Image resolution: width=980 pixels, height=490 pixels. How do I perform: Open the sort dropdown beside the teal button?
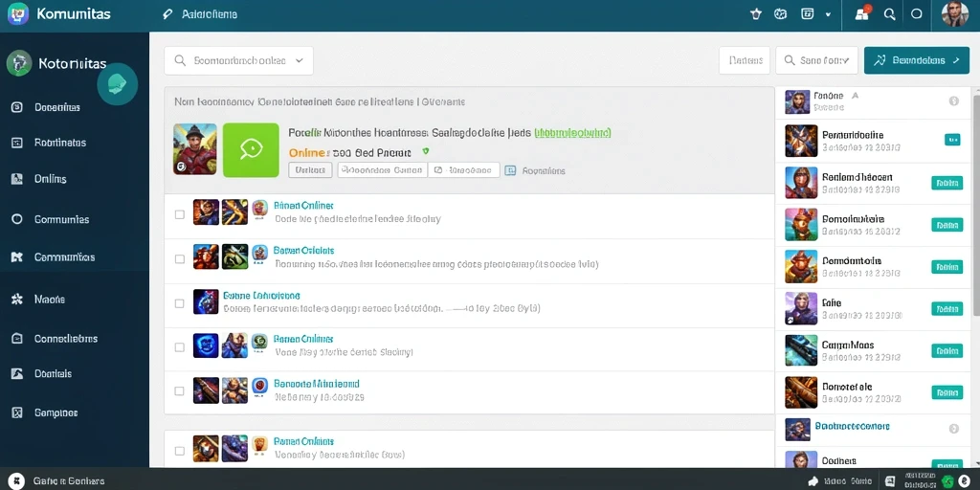(x=817, y=60)
